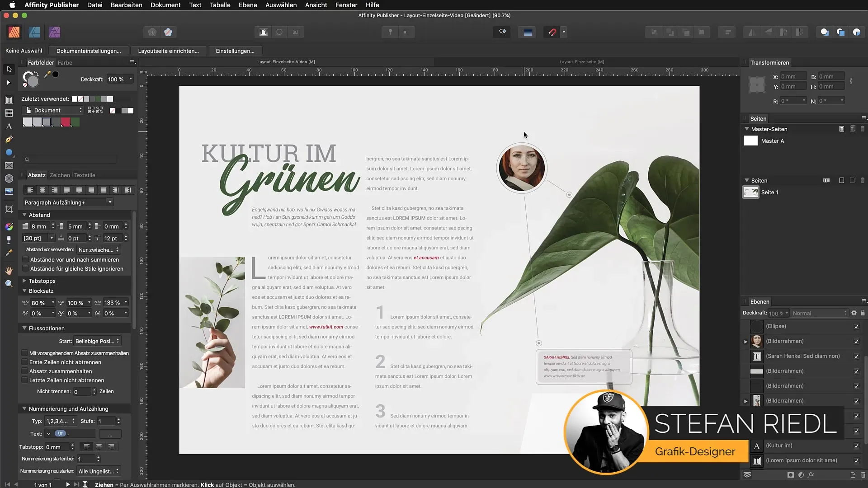Hide the Sarah Henkel text layer
This screenshot has width=868, height=488.
(856, 356)
